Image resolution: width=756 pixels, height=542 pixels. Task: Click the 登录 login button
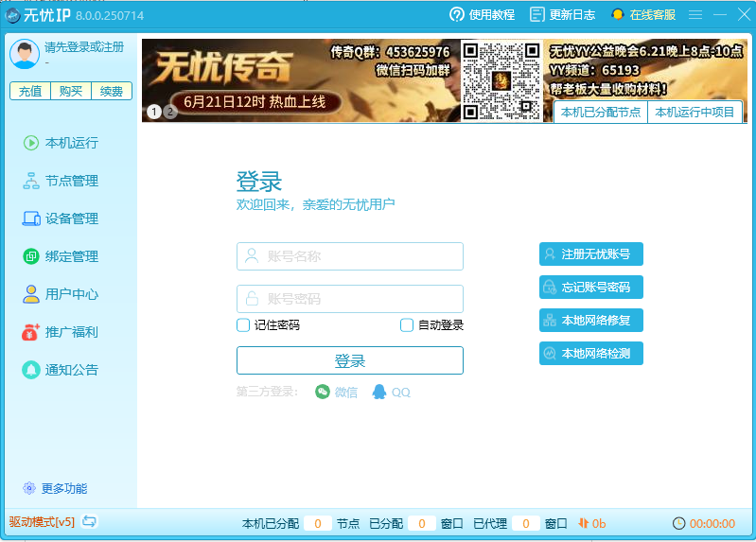pyautogui.click(x=350, y=360)
